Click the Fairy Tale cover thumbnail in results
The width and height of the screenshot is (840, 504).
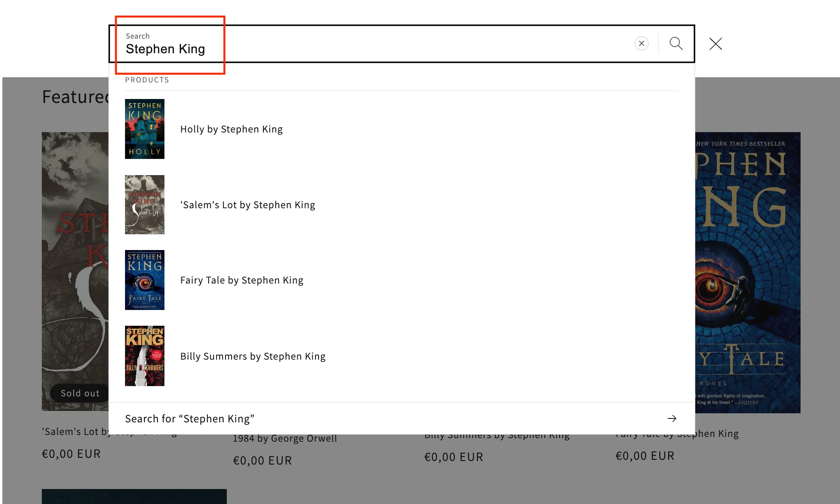tap(144, 280)
